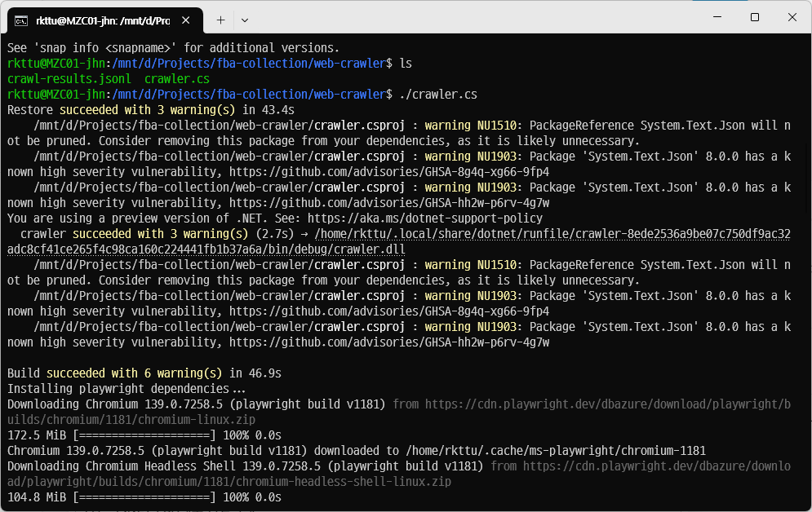The height and width of the screenshot is (512, 812).
Task: Close the terminal window
Action: pyautogui.click(x=792, y=18)
